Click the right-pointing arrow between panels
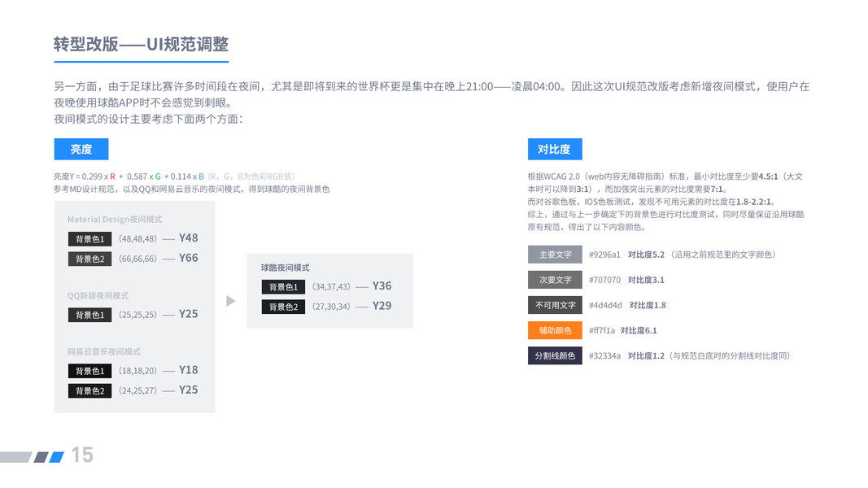868x488 pixels. click(231, 301)
